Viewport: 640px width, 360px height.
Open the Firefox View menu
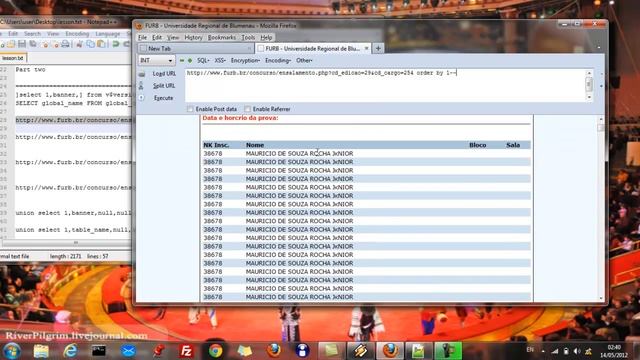point(173,38)
